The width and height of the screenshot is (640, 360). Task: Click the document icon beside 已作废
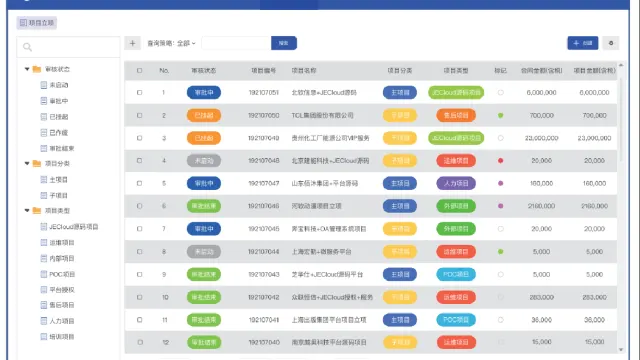pyautogui.click(x=44, y=133)
